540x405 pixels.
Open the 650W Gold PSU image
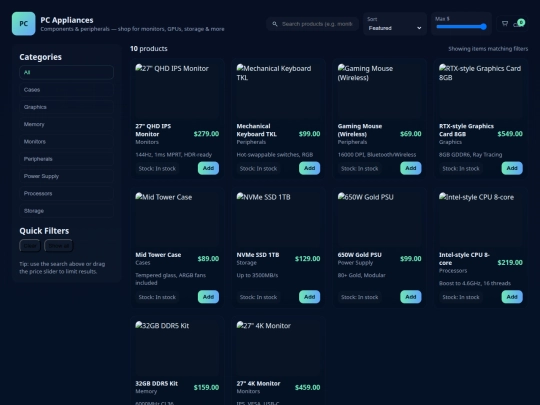[x=380, y=220]
